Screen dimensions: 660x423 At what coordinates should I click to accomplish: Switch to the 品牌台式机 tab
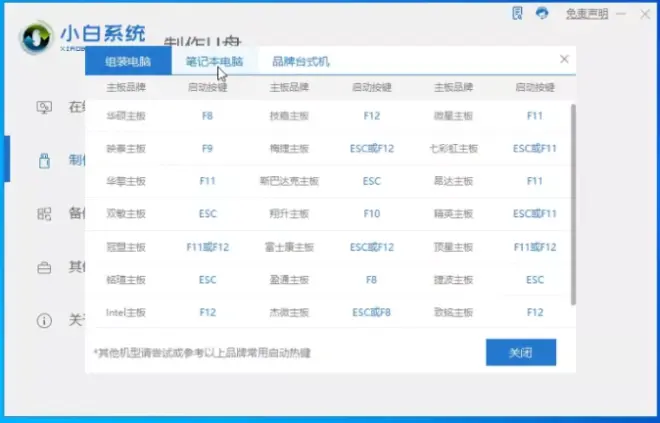pyautogui.click(x=301, y=62)
